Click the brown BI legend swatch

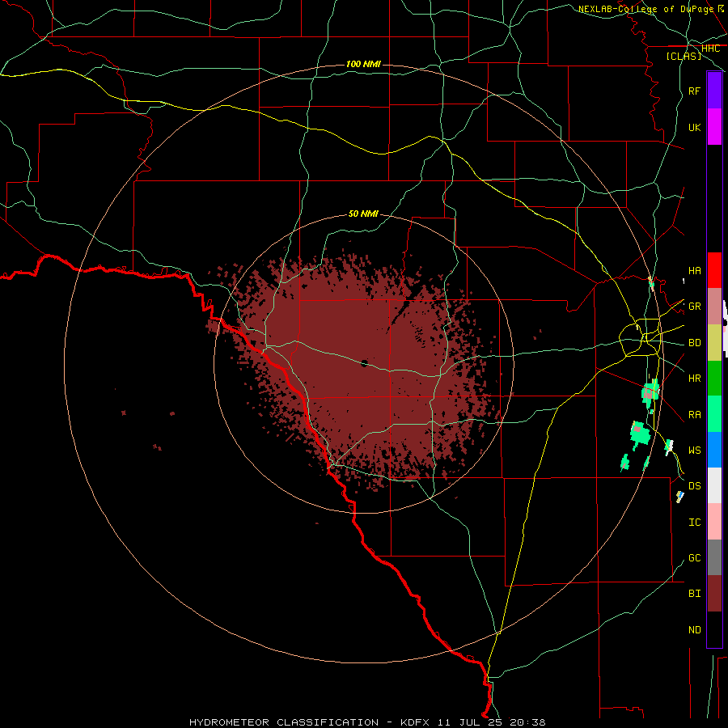[714, 594]
